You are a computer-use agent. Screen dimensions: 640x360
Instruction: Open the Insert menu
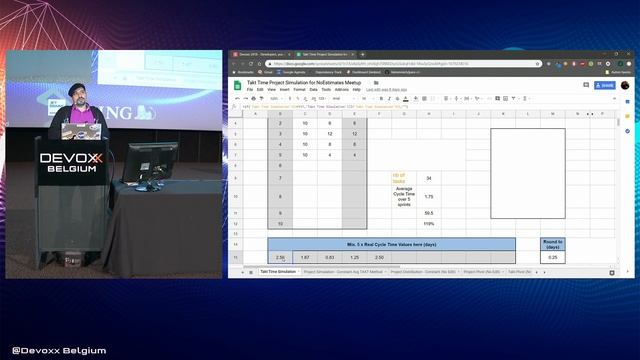(284, 89)
